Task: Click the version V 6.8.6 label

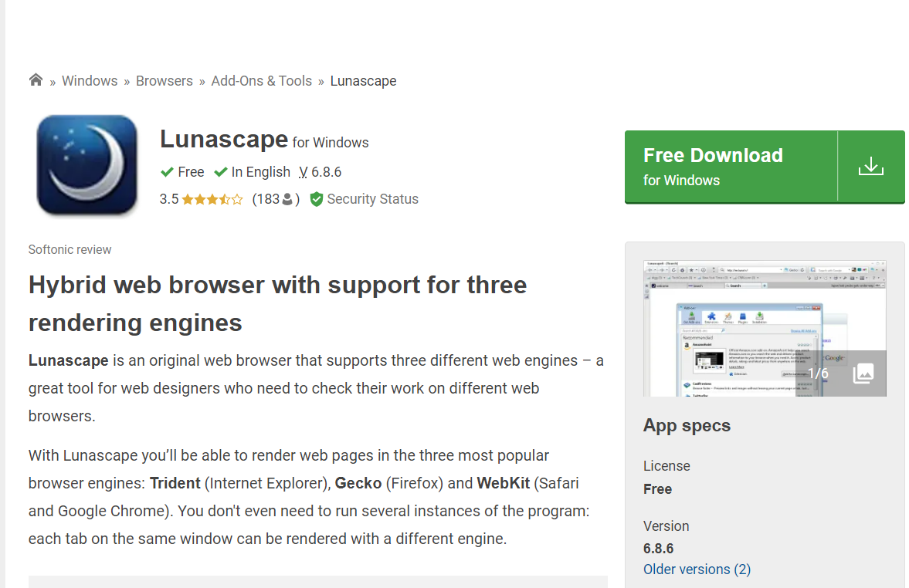Action: click(x=320, y=172)
